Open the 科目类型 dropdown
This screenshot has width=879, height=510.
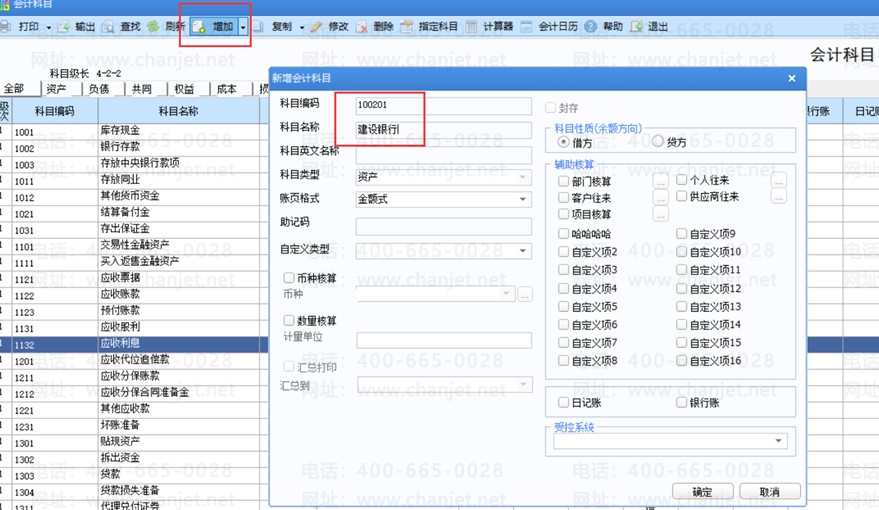point(522,177)
